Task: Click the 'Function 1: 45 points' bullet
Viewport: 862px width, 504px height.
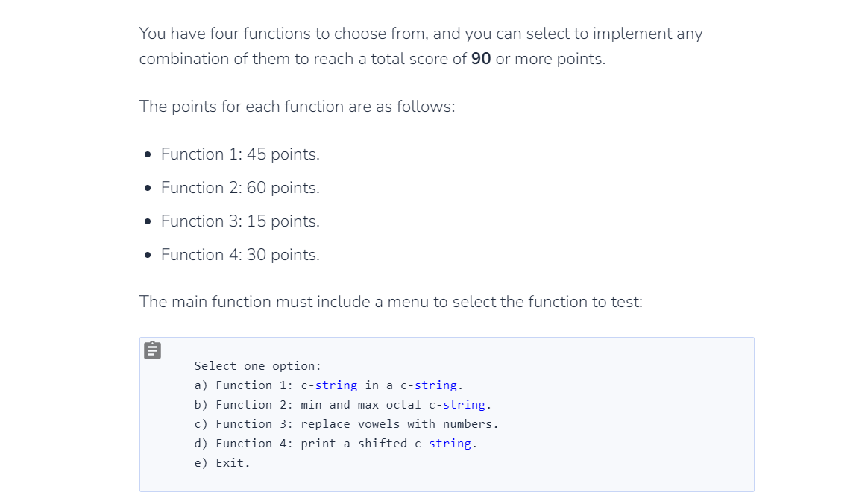Action: 240,154
